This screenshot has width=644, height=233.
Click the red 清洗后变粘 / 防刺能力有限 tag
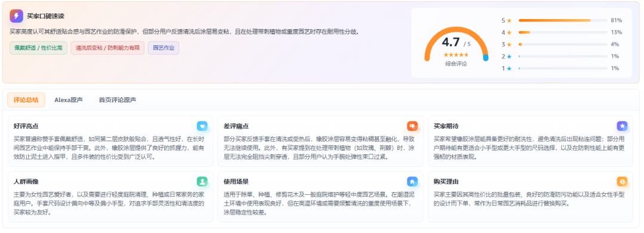pos(107,48)
